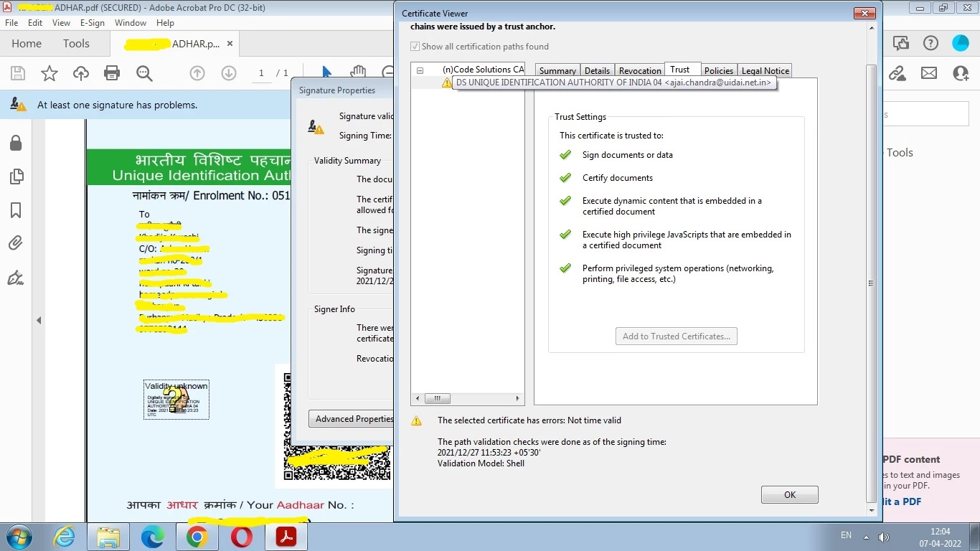Open the find text magnifier tool
Screen dimensions: 980x551
(144, 73)
